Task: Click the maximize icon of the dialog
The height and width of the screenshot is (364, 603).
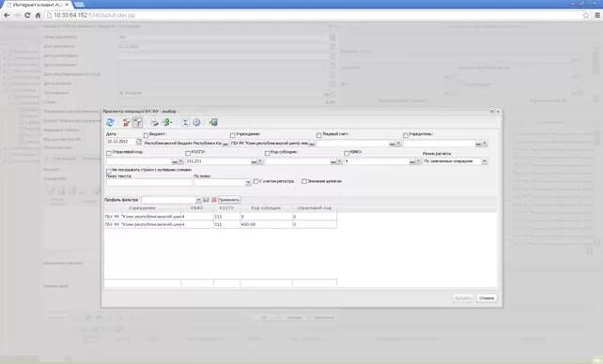Action: [x=492, y=112]
